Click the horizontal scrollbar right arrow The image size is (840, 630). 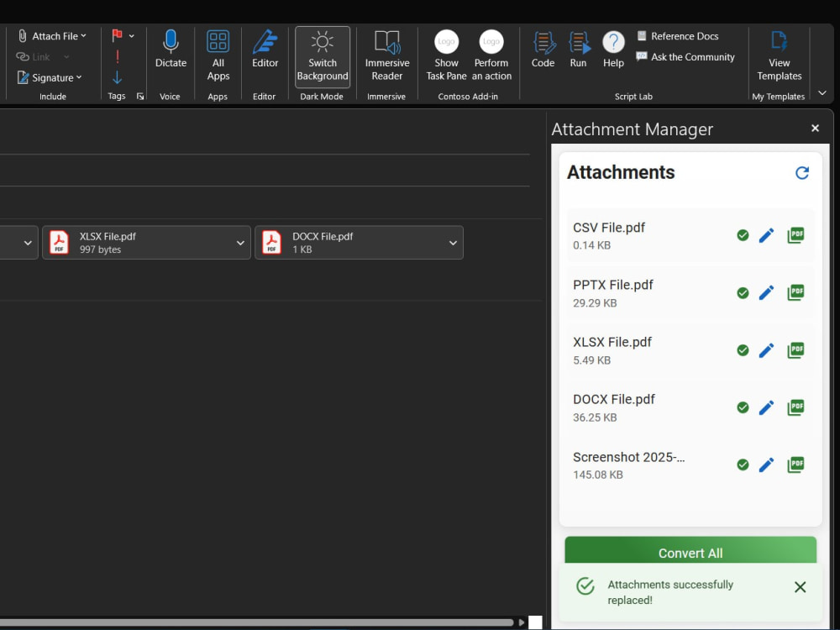click(522, 622)
